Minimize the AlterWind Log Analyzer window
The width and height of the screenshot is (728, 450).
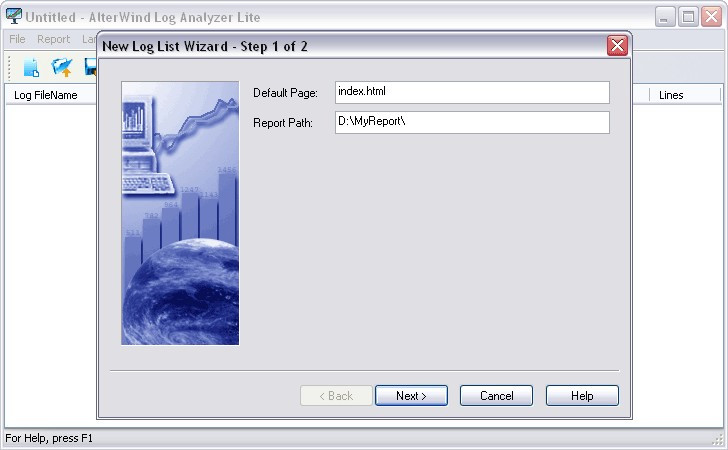665,17
